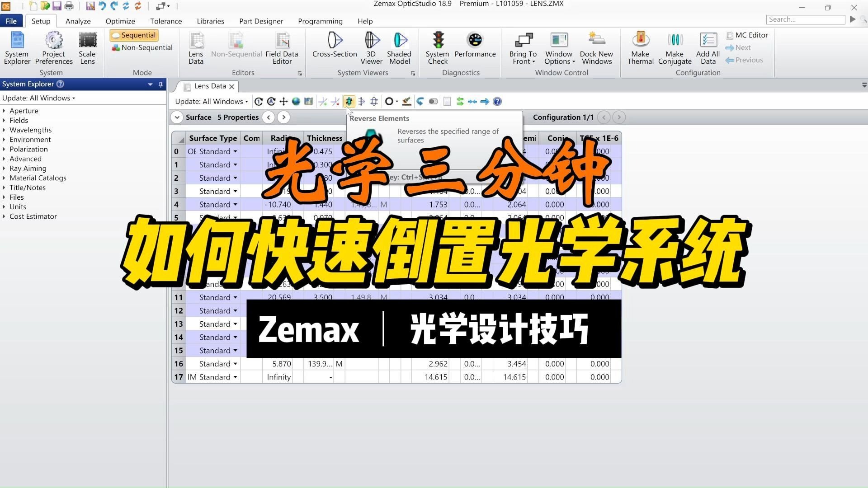The height and width of the screenshot is (488, 868).
Task: Pin the System Explorer panel
Action: (x=160, y=84)
